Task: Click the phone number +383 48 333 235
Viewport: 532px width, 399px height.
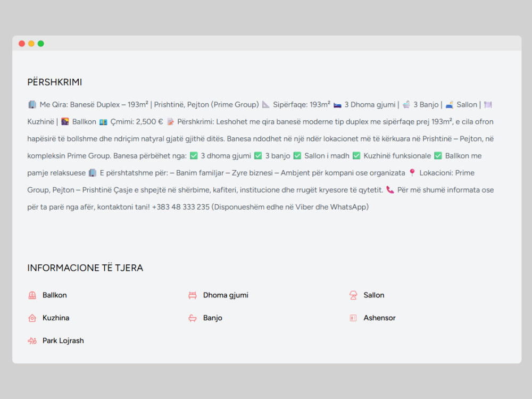Action: coord(180,207)
